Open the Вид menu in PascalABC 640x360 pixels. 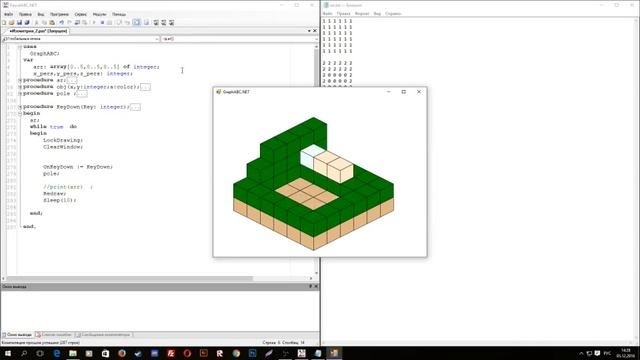[41, 14]
